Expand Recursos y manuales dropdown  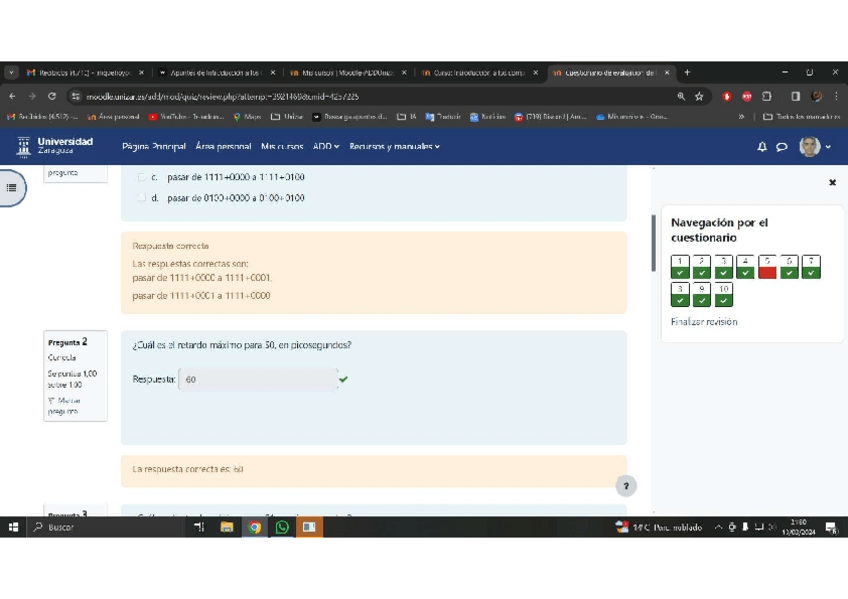click(x=394, y=147)
